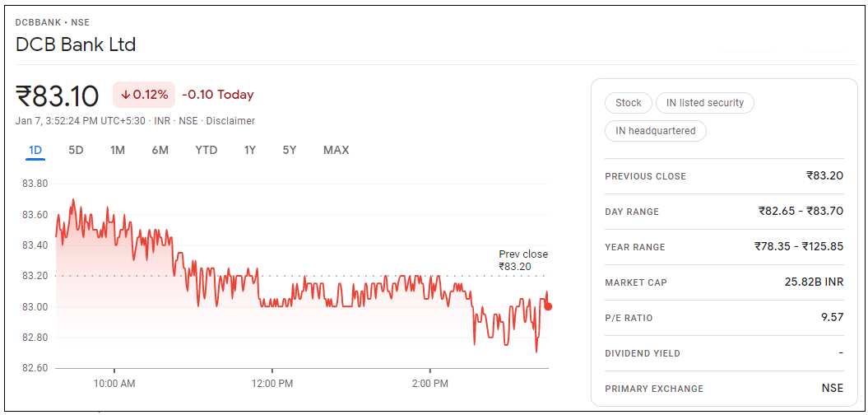
Task: Click the Market Cap value 25.82B INR
Action: [814, 282]
